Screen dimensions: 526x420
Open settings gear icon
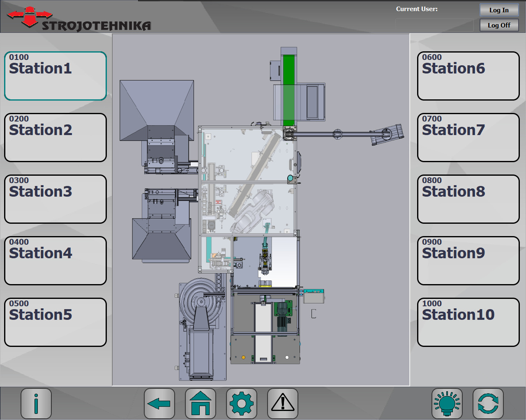[242, 404]
